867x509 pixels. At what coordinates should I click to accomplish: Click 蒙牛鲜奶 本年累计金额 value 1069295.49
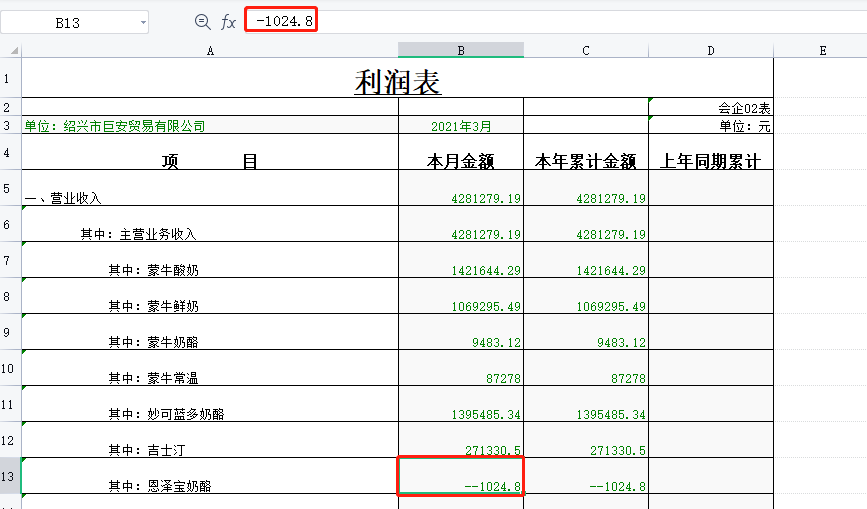586,296
